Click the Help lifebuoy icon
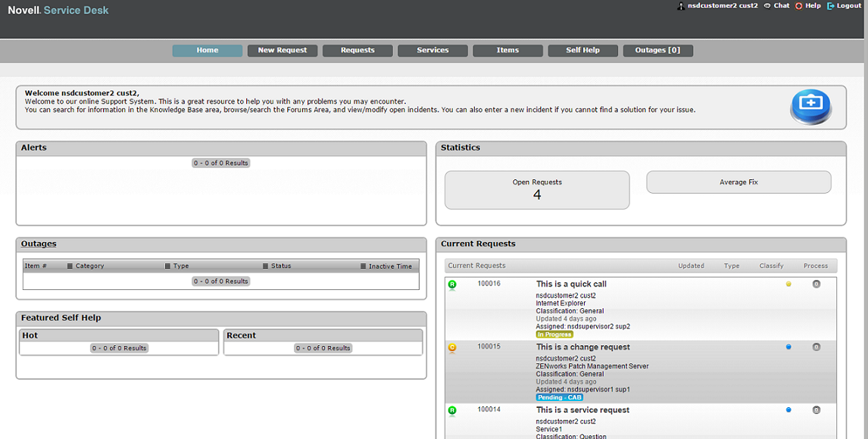The width and height of the screenshot is (868, 439). 799,5
